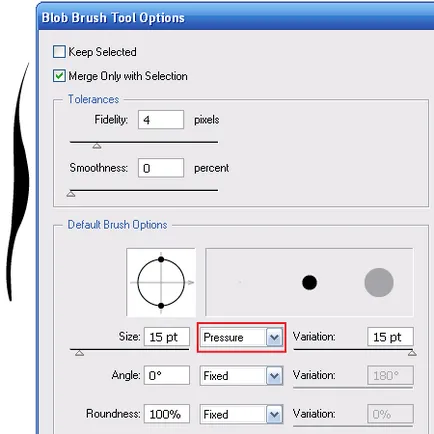Click the Fidelity pixels input field
This screenshot has height=434, width=434.
(161, 120)
